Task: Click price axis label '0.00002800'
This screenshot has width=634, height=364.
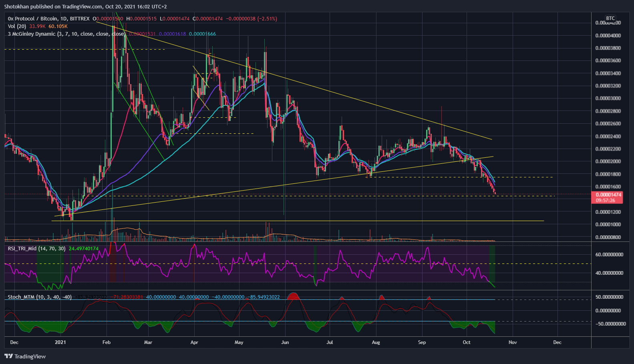Action: [x=608, y=111]
